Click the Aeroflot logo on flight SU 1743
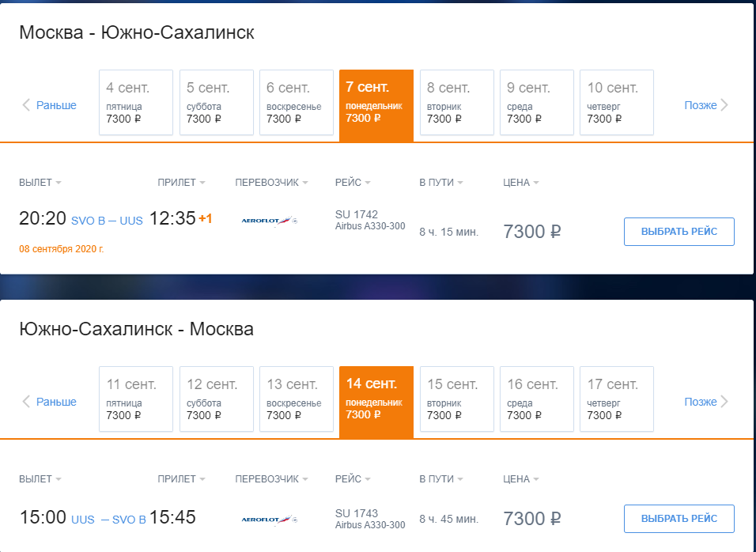 point(269,520)
